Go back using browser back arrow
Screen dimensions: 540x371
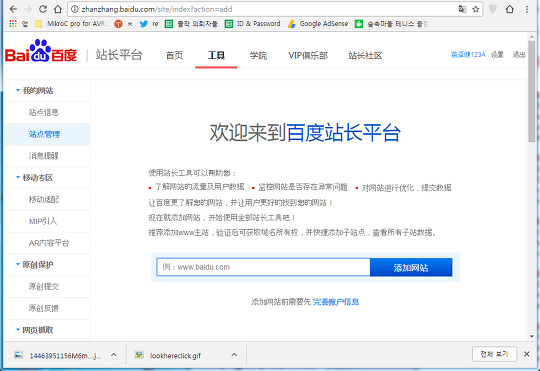[13, 9]
